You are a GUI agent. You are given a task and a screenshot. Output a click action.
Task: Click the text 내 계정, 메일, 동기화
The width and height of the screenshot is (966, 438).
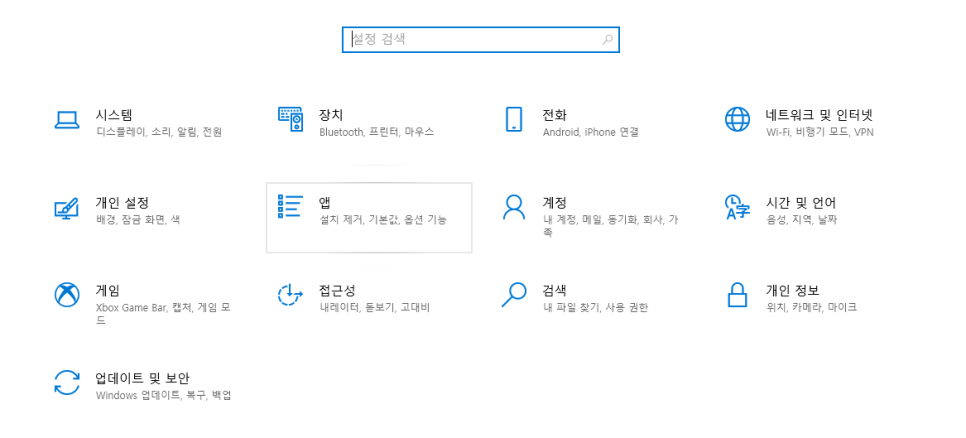[590, 219]
